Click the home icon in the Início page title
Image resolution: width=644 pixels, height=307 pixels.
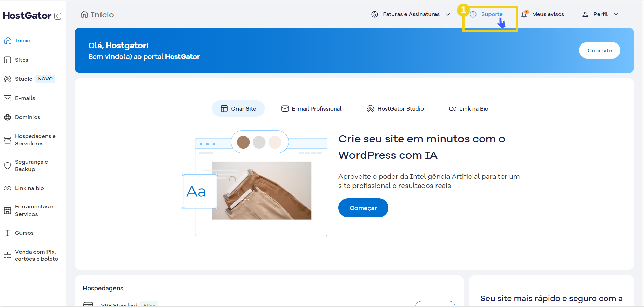(x=84, y=14)
